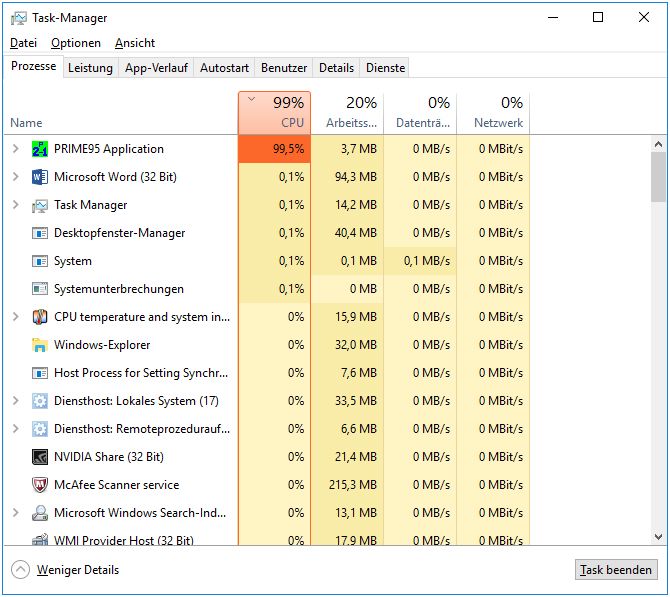Sort by the CPU column header
This screenshot has height=597, width=670.
274,113
